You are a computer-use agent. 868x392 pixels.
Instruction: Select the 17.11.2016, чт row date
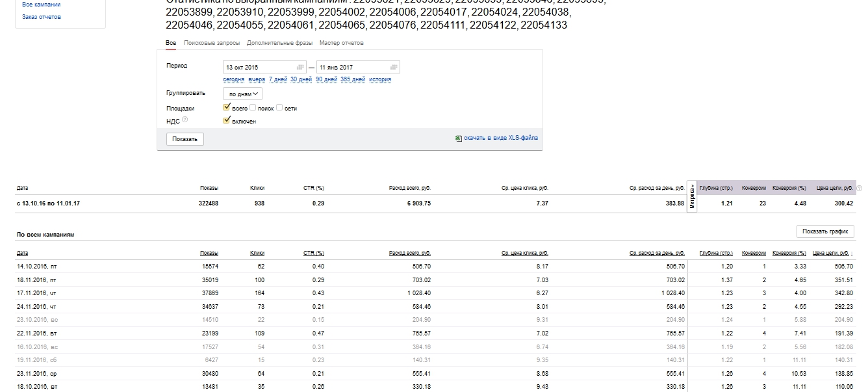[x=38, y=293]
